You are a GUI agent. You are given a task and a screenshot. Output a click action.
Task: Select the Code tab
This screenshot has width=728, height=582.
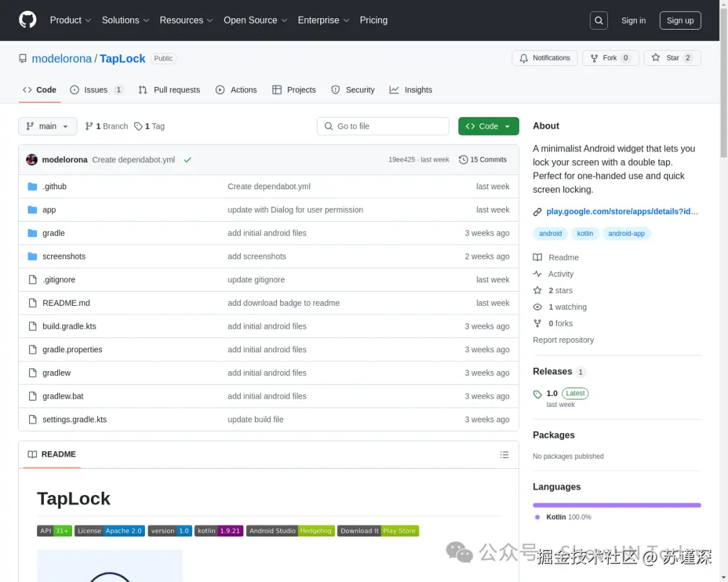click(x=40, y=90)
